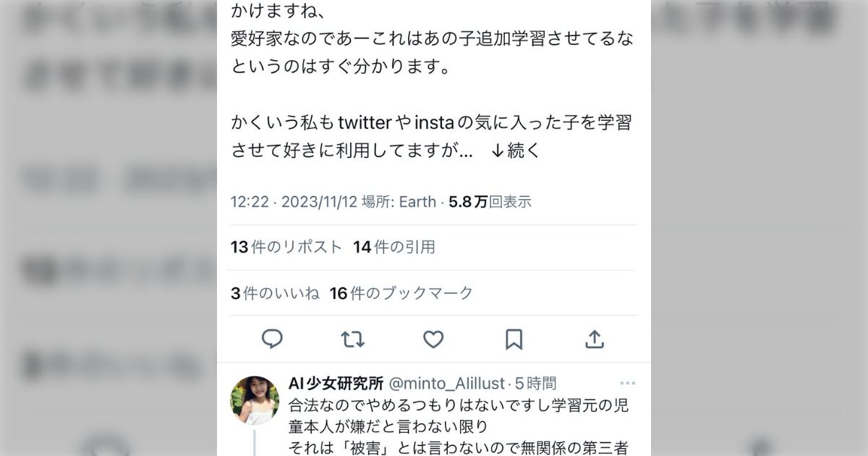The image size is (868, 456).
Task: View the 13件のリポスト list
Action: (x=286, y=247)
